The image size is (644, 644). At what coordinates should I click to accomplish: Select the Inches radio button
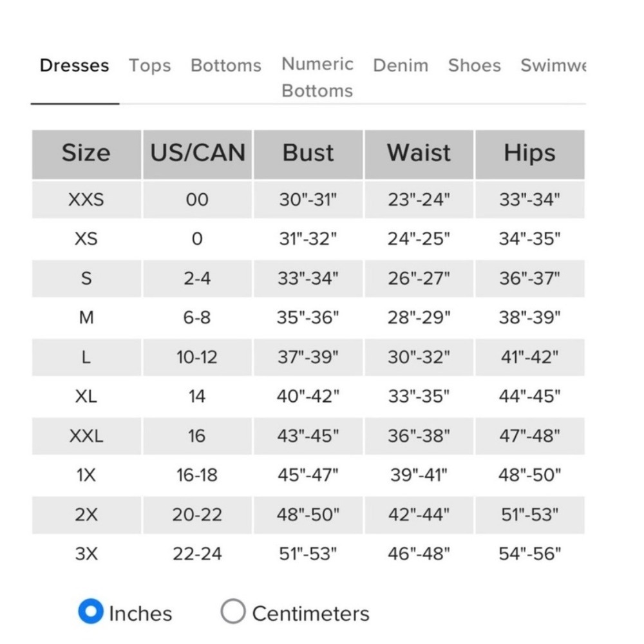point(91,612)
